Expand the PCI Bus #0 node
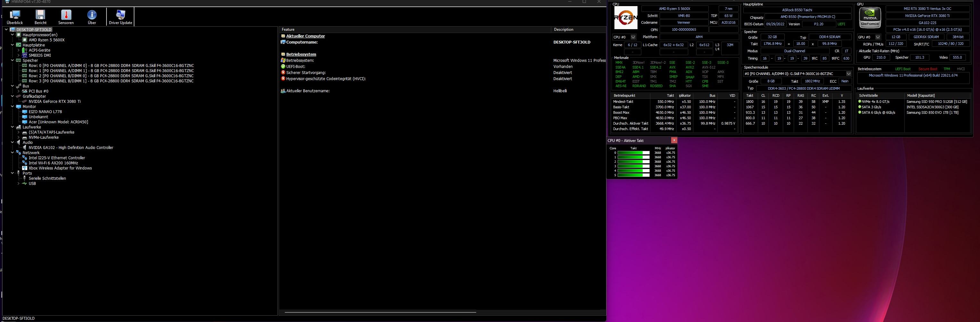 18,91
